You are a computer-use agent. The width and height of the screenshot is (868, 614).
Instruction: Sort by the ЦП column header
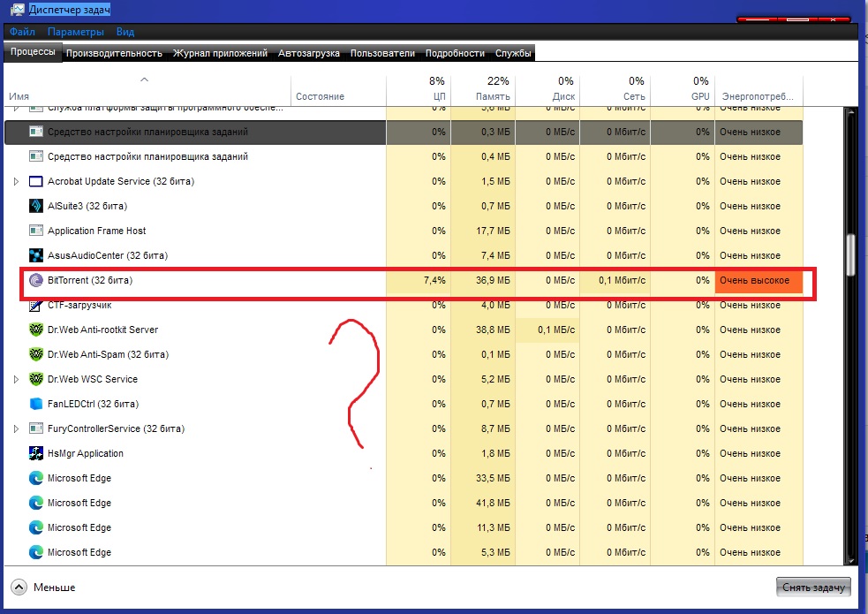(x=419, y=88)
